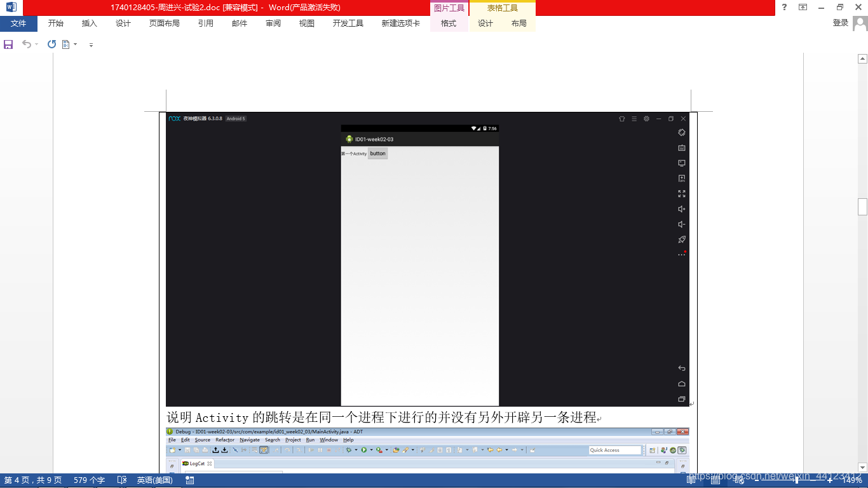Open the 邮件 ribbon tab
868x488 pixels.
point(240,24)
